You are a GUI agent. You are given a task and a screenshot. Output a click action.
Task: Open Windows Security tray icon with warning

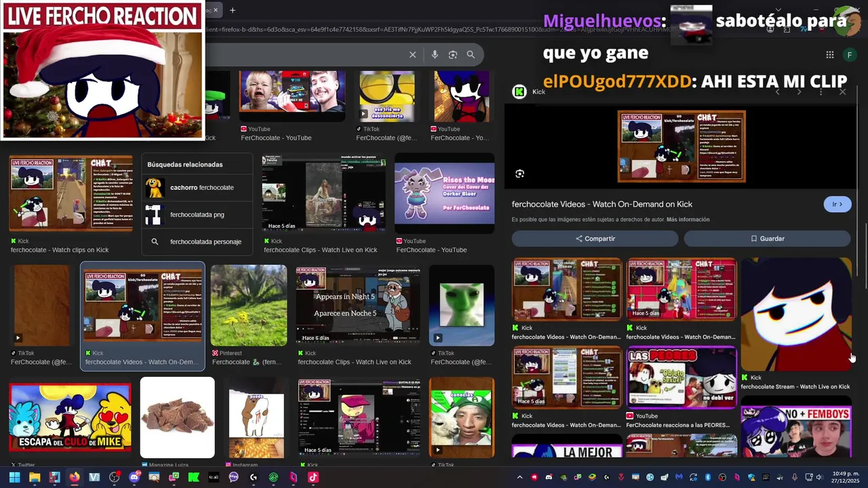click(751, 477)
